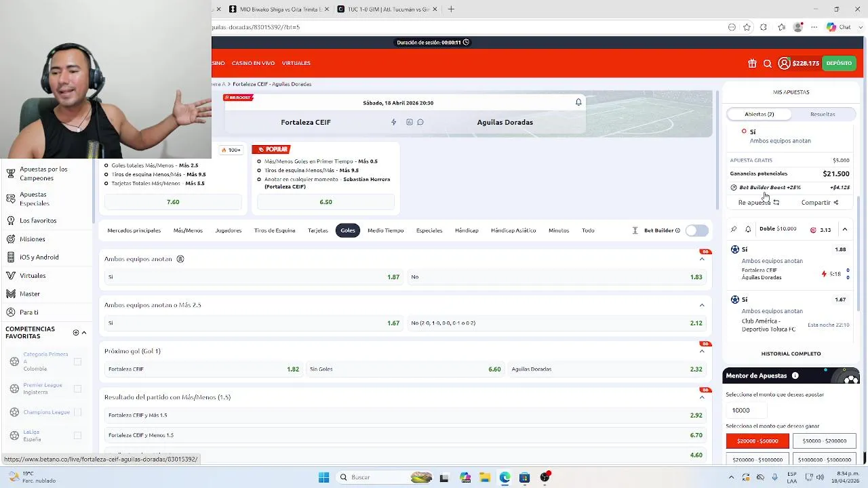Image resolution: width=868 pixels, height=488 pixels.
Task: Click the Misiones sidebar icon
Action: (x=11, y=239)
